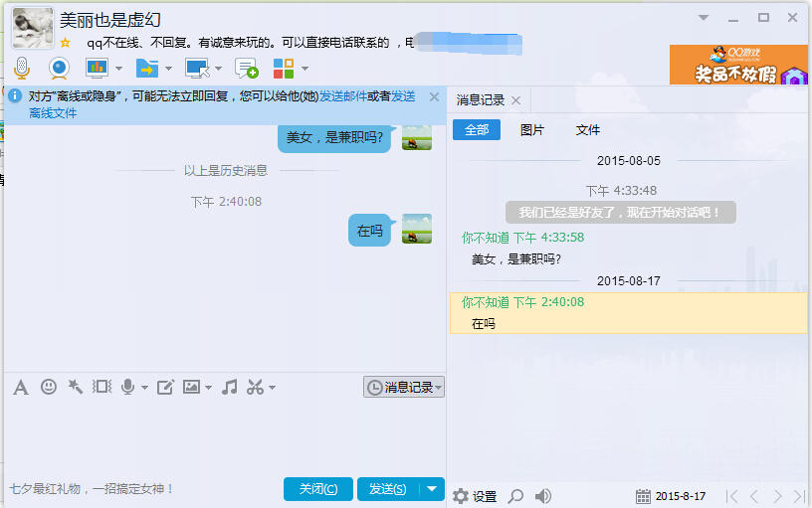Click the info icon in offline notice
The width and height of the screenshot is (812, 508).
15,95
